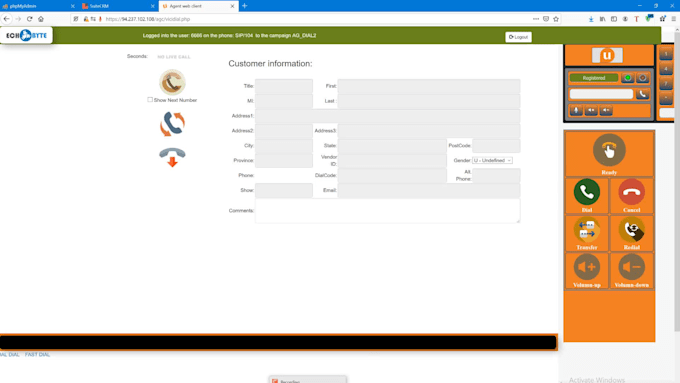Screen dimensions: 680x383
Task: Click the Comments text area
Action: coord(388,211)
